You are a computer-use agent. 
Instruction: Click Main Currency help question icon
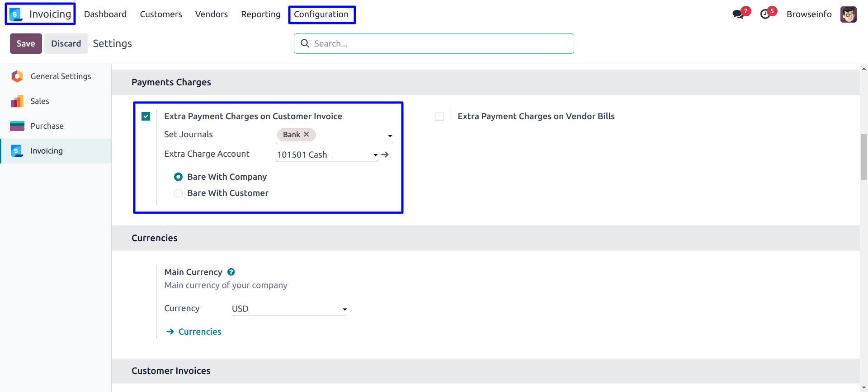tap(231, 272)
